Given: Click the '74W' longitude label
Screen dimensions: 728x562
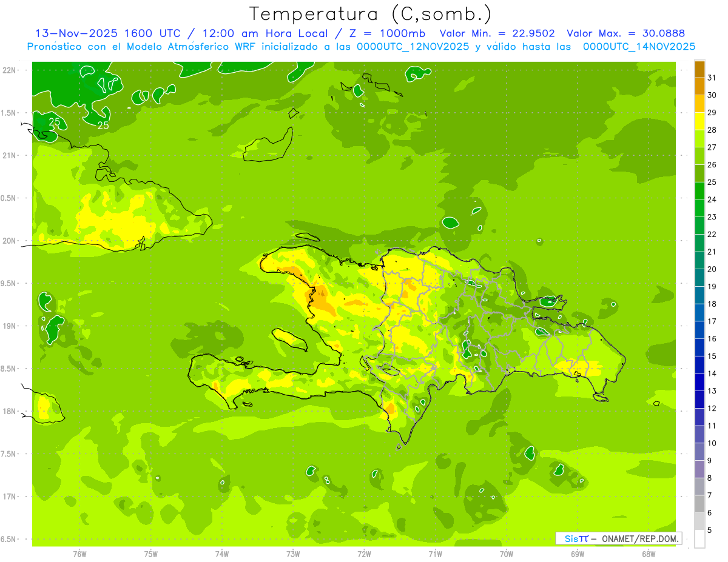Looking at the screenshot, I should coord(221,554).
